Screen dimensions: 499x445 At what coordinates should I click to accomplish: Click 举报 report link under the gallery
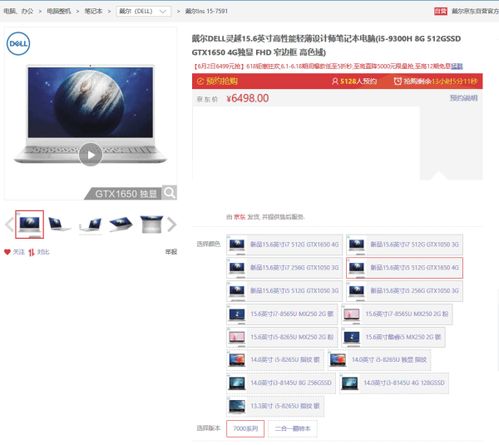(171, 252)
